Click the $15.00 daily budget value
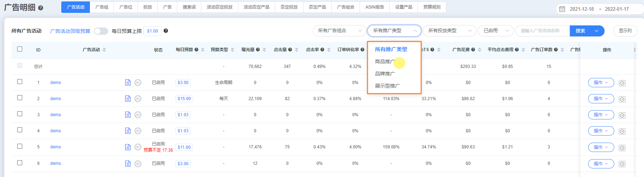 pyautogui.click(x=184, y=99)
